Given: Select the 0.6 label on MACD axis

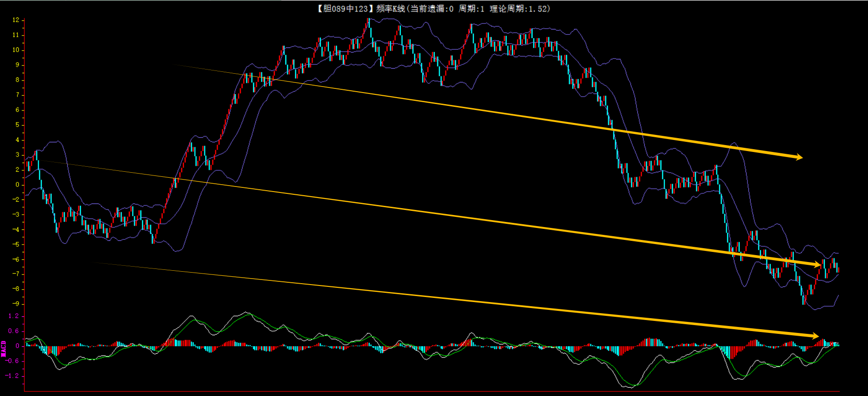Looking at the screenshot, I should tap(14, 331).
